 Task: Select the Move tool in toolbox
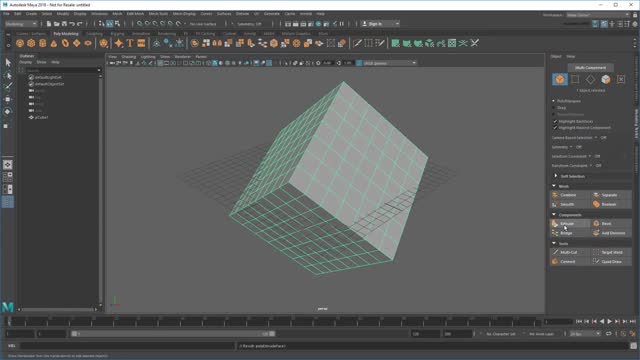point(8,99)
